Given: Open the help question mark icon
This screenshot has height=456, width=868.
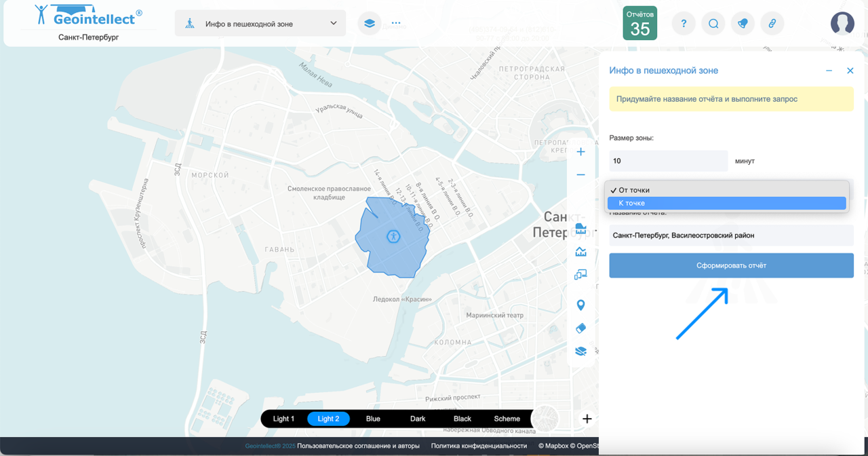Looking at the screenshot, I should pyautogui.click(x=684, y=23).
